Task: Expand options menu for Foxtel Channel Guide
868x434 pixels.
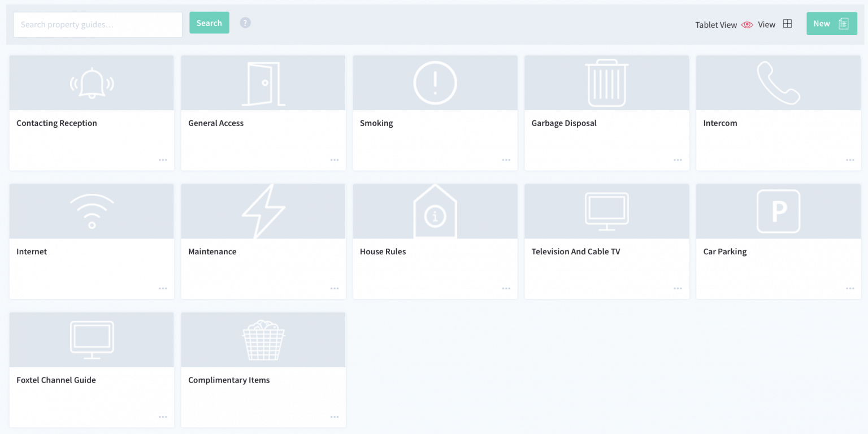Action: coord(163,417)
